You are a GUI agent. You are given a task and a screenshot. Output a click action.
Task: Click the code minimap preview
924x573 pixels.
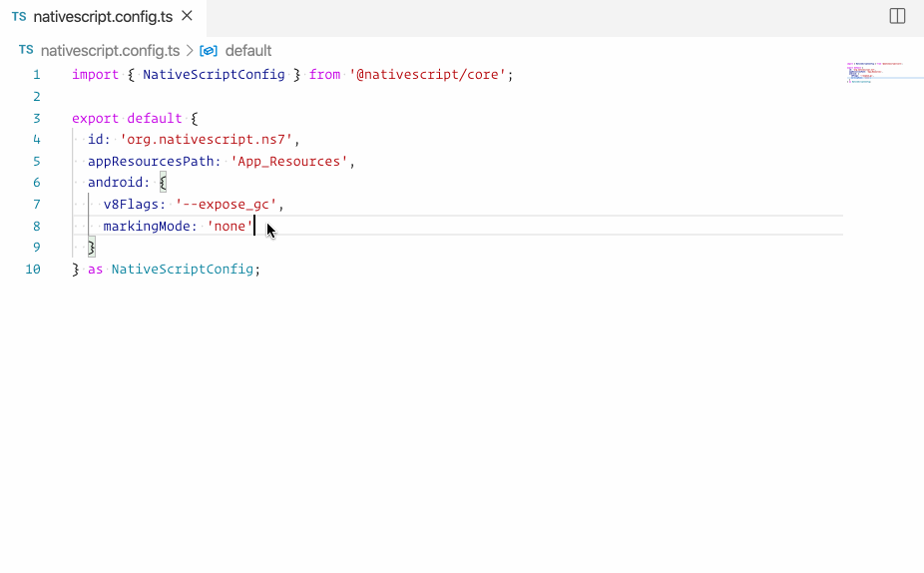pyautogui.click(x=875, y=73)
